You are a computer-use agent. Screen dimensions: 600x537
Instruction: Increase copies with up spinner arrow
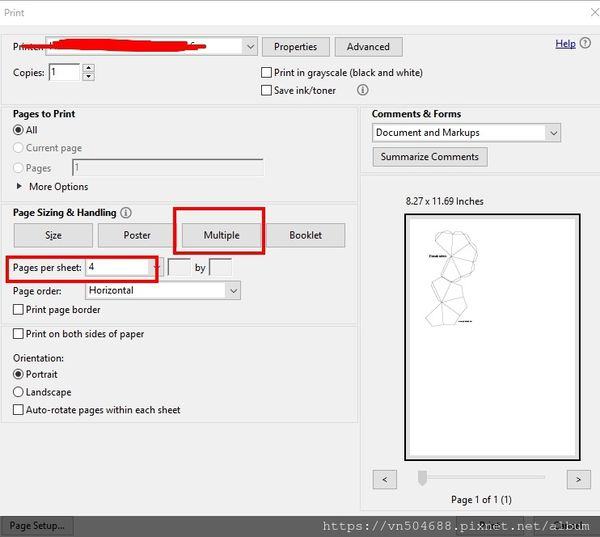coord(89,68)
